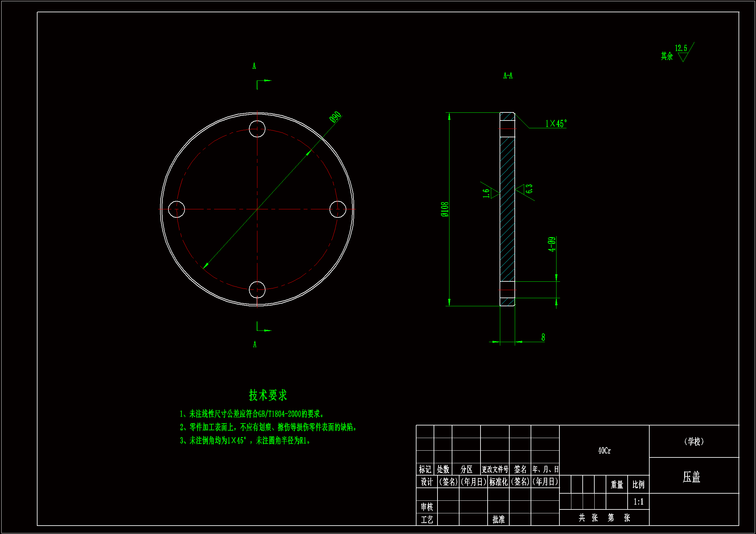Click the 技术要求 heading text
The width and height of the screenshot is (756, 534).
point(268,395)
